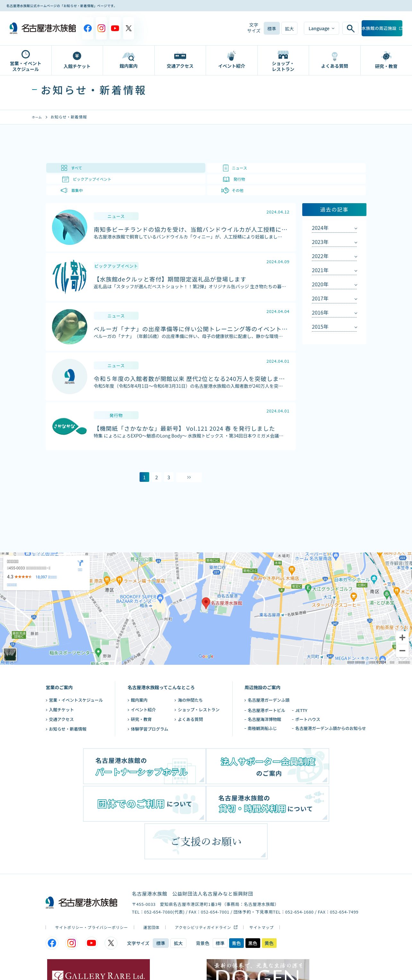Screen dimensions: 412x980
Task: Open the サイトマップ footer link
Action: 262,927
